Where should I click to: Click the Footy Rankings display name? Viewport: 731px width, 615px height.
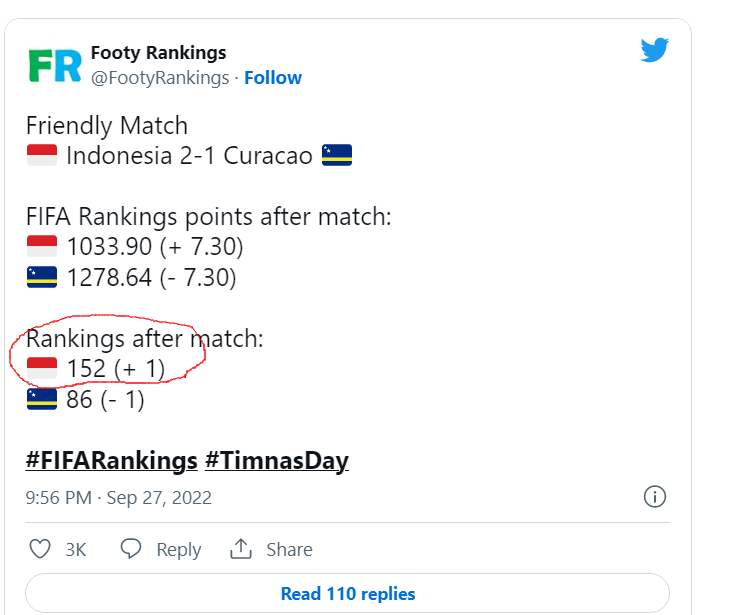coord(158,53)
